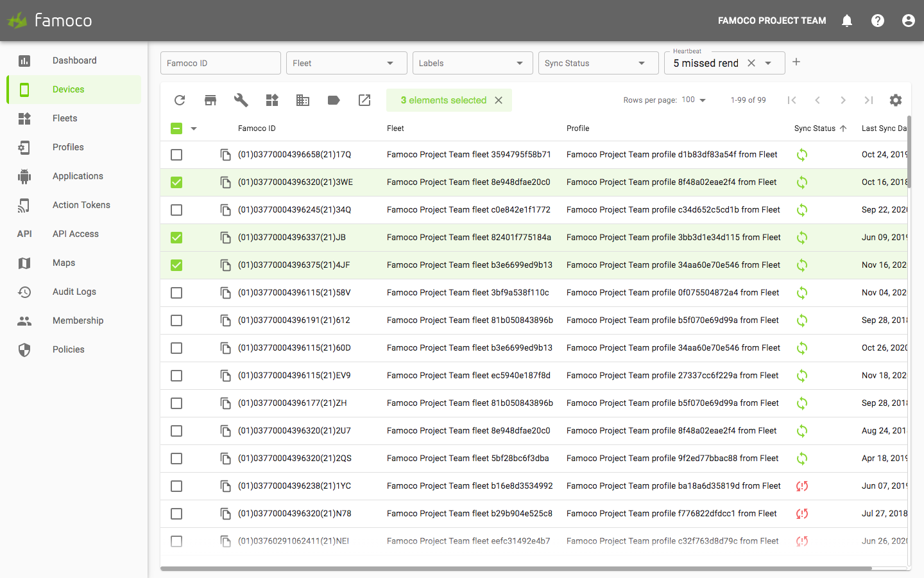This screenshot has width=924, height=578.
Task: Open device (01)03770004396177(21)ZH
Action: [292, 403]
